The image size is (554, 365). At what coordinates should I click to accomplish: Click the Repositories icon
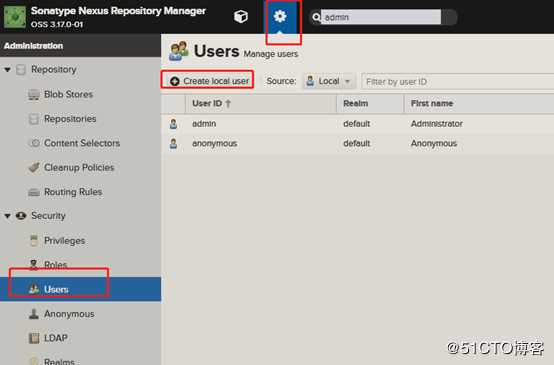pos(34,119)
